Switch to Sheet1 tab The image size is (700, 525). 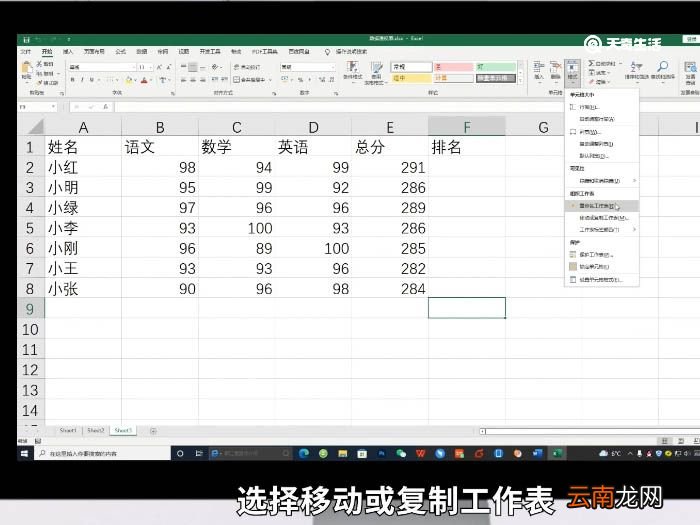click(68, 431)
